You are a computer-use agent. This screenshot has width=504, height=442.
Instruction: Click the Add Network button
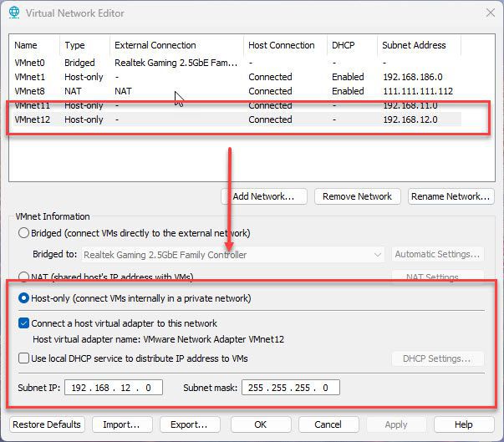[x=264, y=196]
